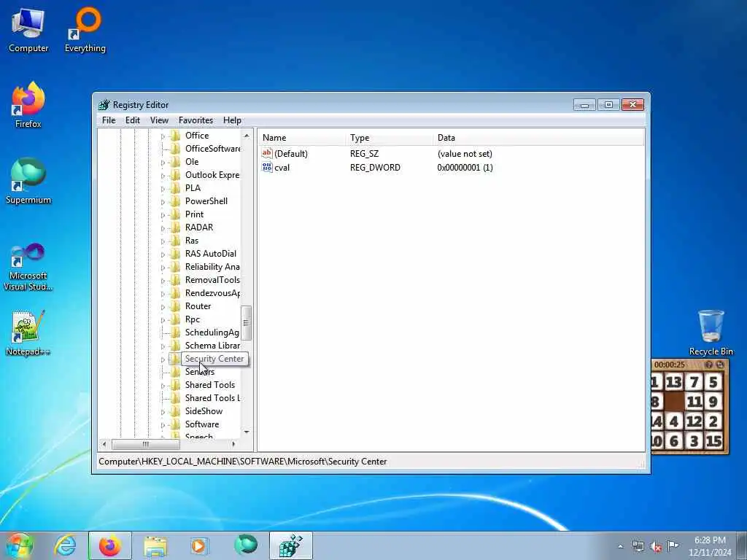The width and height of the screenshot is (747, 560).
Task: Select the RemovalTools registry key
Action: click(x=212, y=280)
